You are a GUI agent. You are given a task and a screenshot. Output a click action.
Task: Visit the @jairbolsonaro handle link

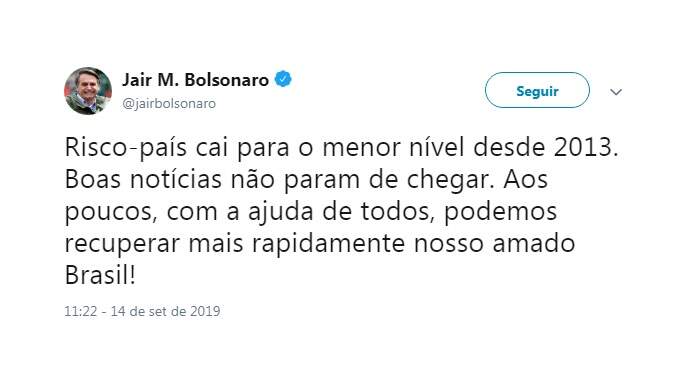click(x=169, y=104)
